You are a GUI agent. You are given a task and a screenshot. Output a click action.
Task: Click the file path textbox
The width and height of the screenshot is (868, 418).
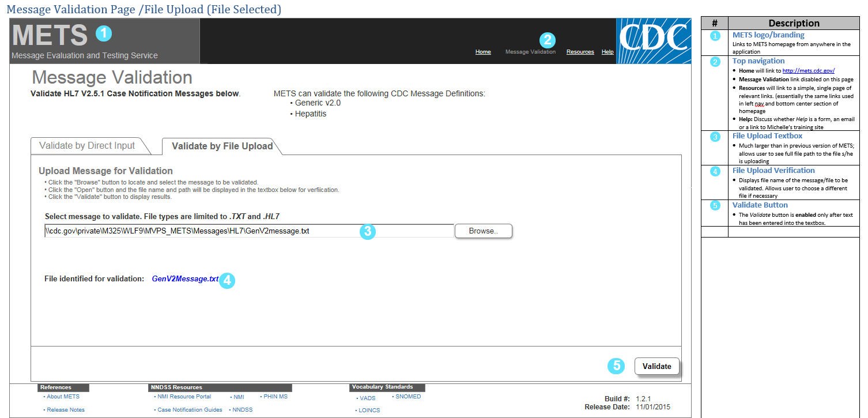click(249, 231)
